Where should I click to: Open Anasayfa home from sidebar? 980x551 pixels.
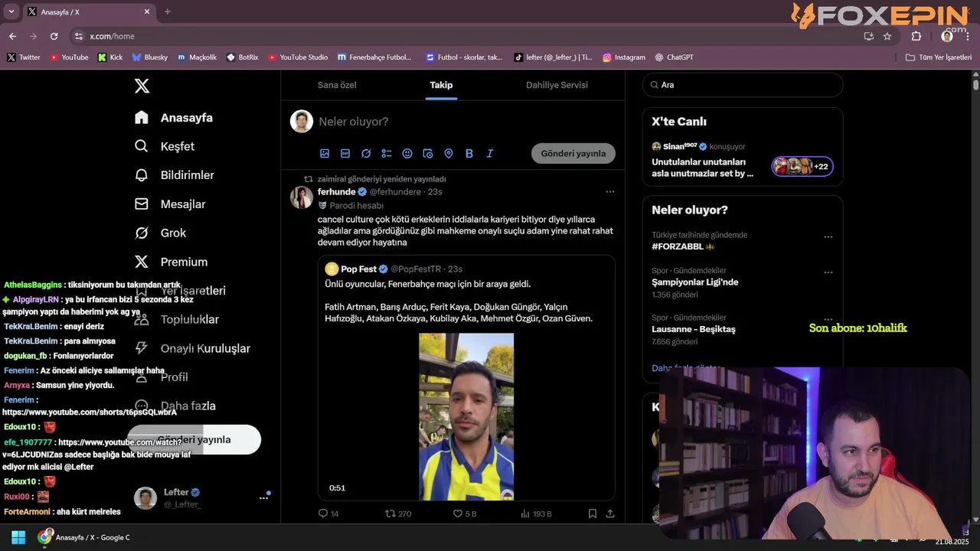(x=174, y=118)
